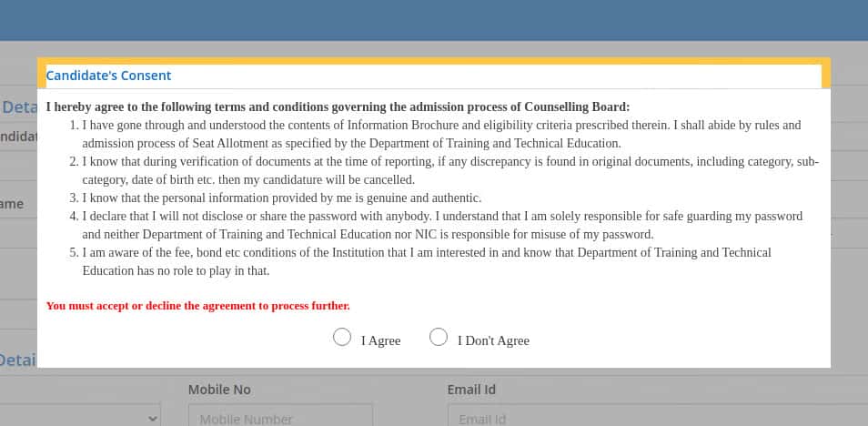Click the bold 'I hereby agree' heading
Screen dimensions: 868x426
[x=338, y=106]
